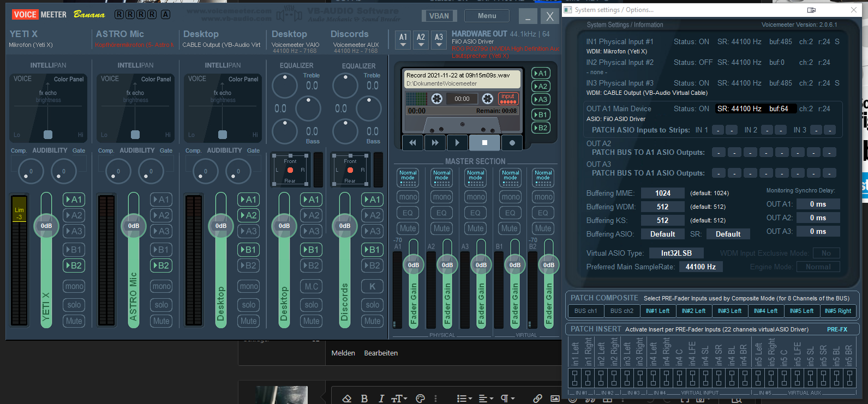Click the YETI X fader knob at 0dB
The image size is (868, 404).
point(46,226)
